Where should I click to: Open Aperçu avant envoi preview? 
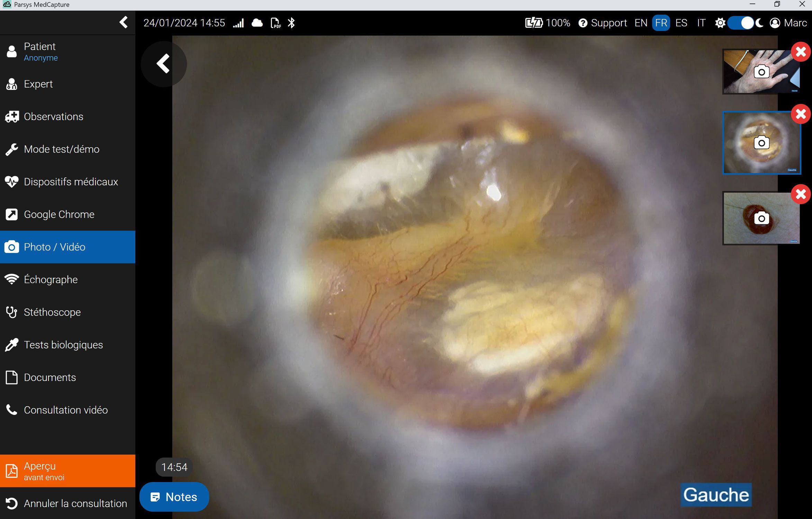coord(67,471)
